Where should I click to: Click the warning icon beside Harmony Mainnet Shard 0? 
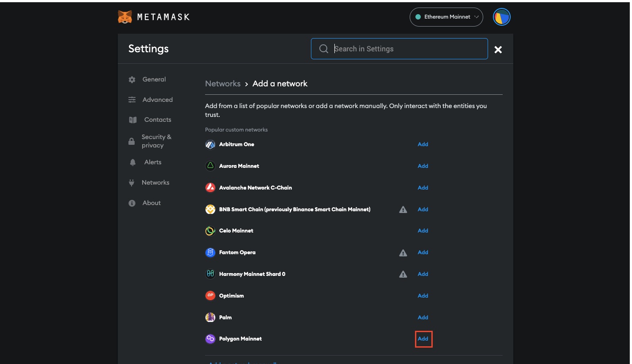tap(403, 274)
